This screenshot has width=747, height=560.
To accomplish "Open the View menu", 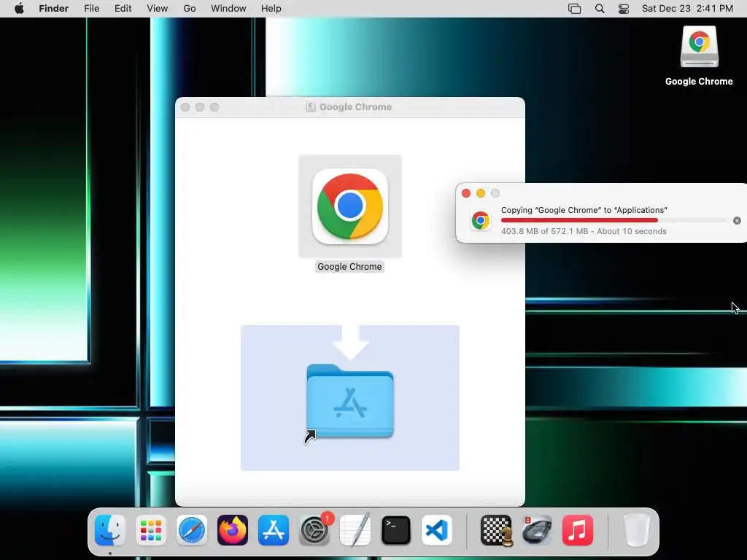I will click(x=158, y=9).
